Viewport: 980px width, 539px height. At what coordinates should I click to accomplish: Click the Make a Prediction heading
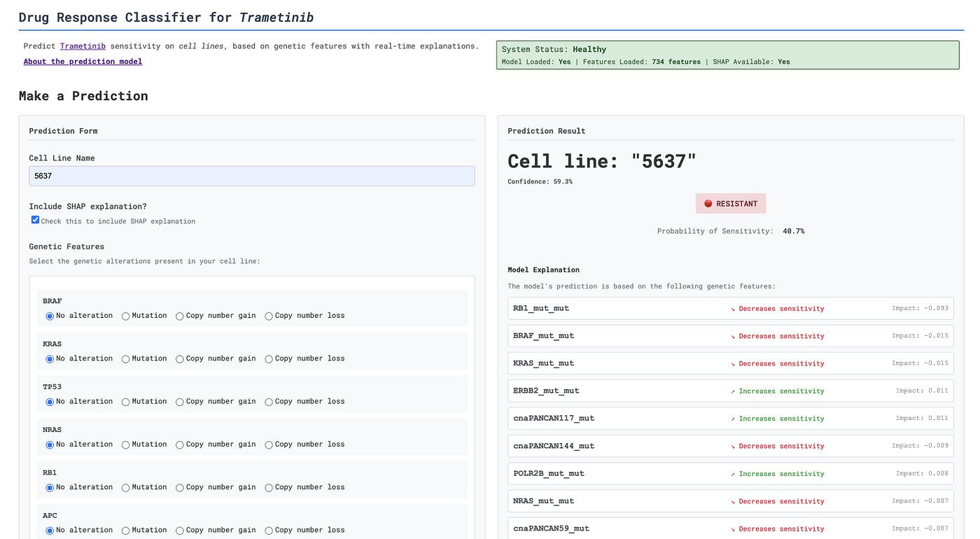coord(83,96)
